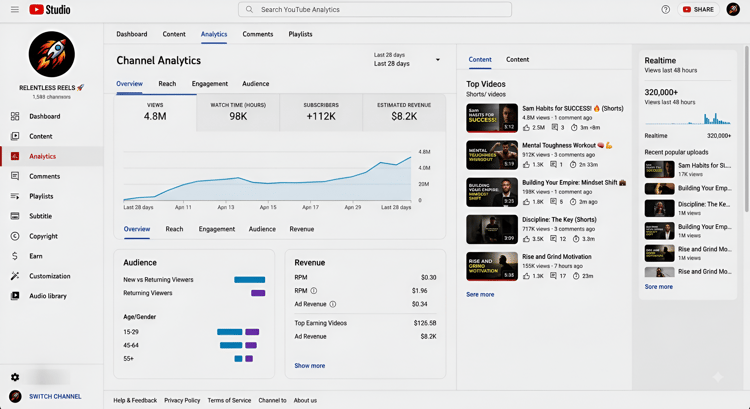Click the blue 15-29 age bar
Image resolution: width=750 pixels, height=409 pixels.
(230, 332)
